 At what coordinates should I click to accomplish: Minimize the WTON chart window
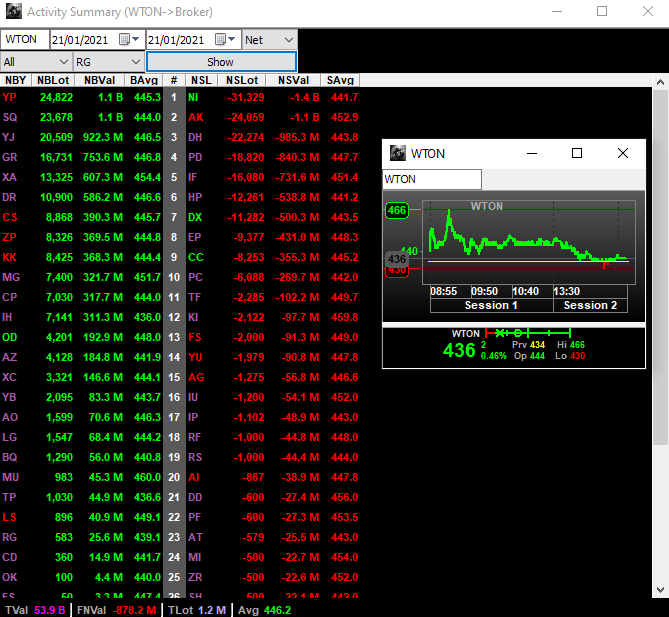(532, 153)
